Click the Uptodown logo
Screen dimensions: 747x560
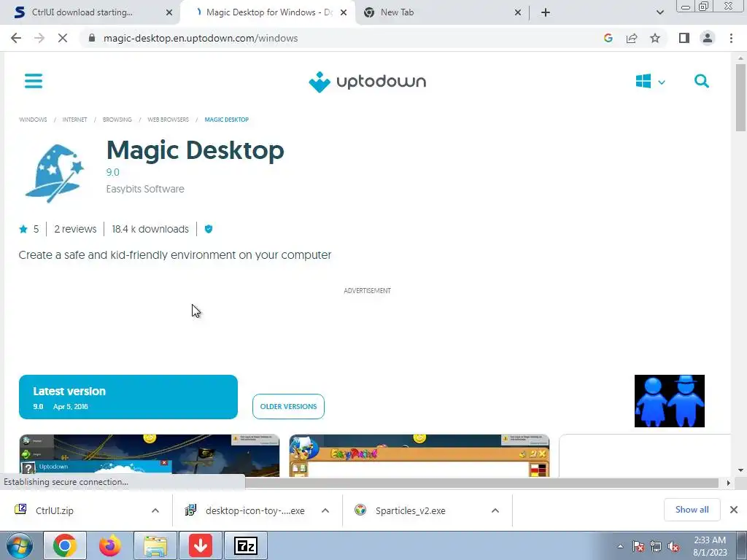(x=368, y=82)
